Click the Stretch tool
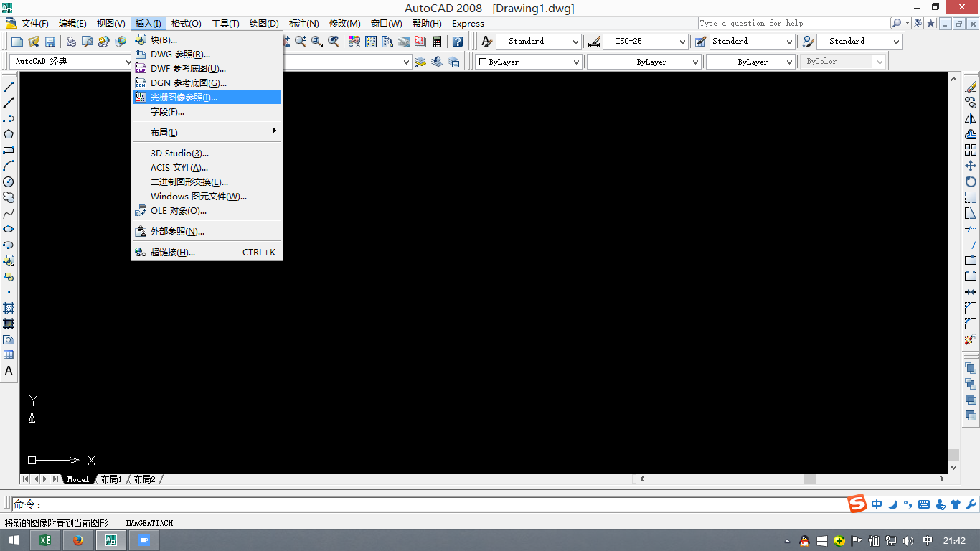This screenshot has width=980, height=551. click(971, 213)
